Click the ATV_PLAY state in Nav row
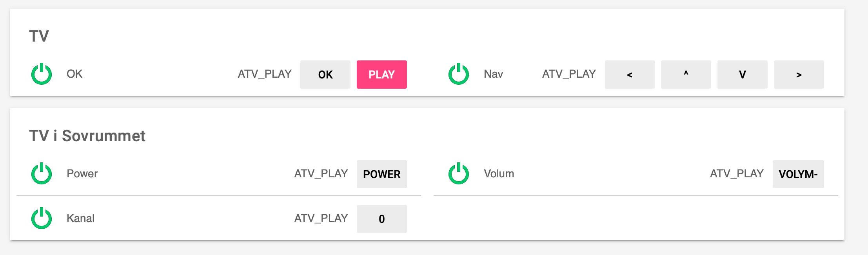868x255 pixels. 569,74
